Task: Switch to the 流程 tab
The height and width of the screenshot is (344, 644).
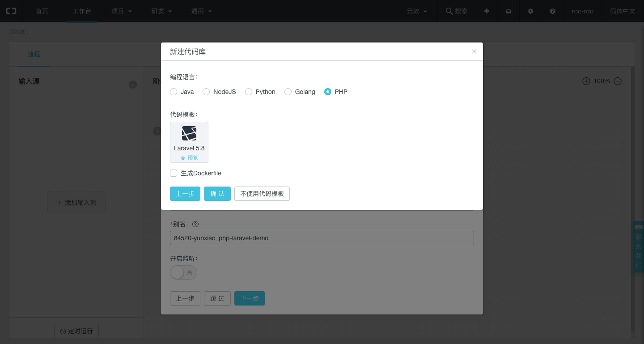Action: [x=34, y=54]
